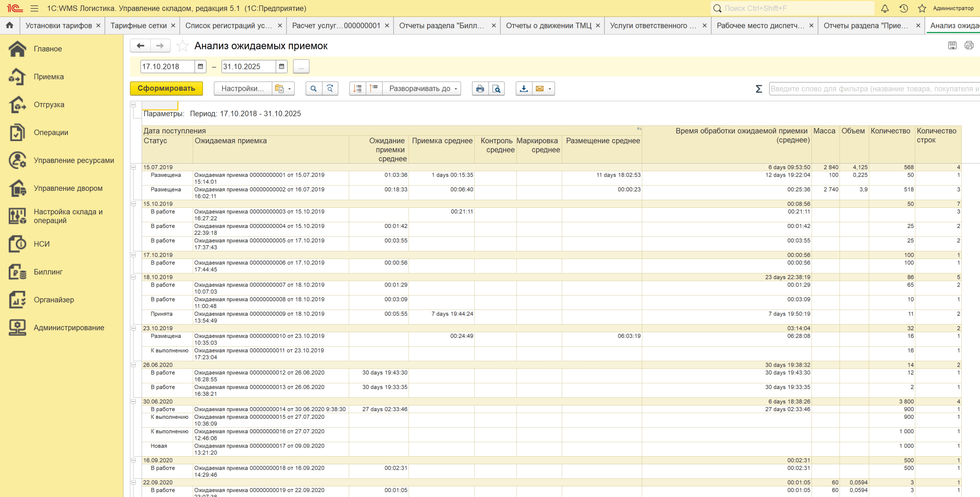
Task: Click the collapse all groups icon
Action: click(374, 89)
